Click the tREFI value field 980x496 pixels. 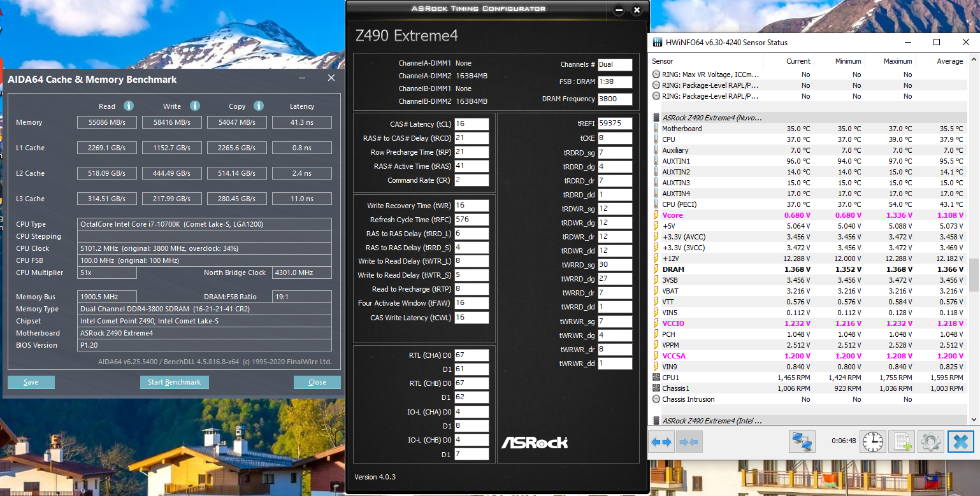coord(615,124)
